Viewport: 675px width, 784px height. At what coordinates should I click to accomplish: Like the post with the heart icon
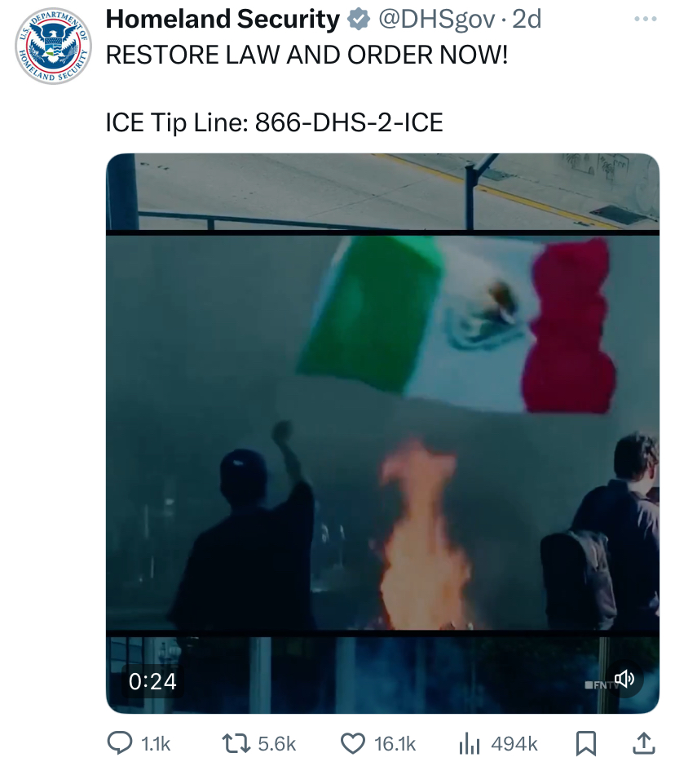(353, 743)
